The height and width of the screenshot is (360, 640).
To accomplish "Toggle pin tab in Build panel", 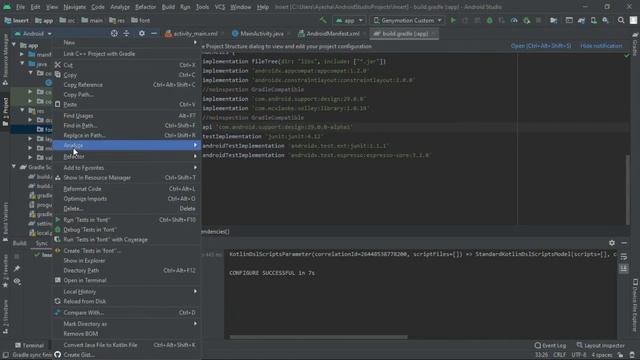I will [17, 269].
